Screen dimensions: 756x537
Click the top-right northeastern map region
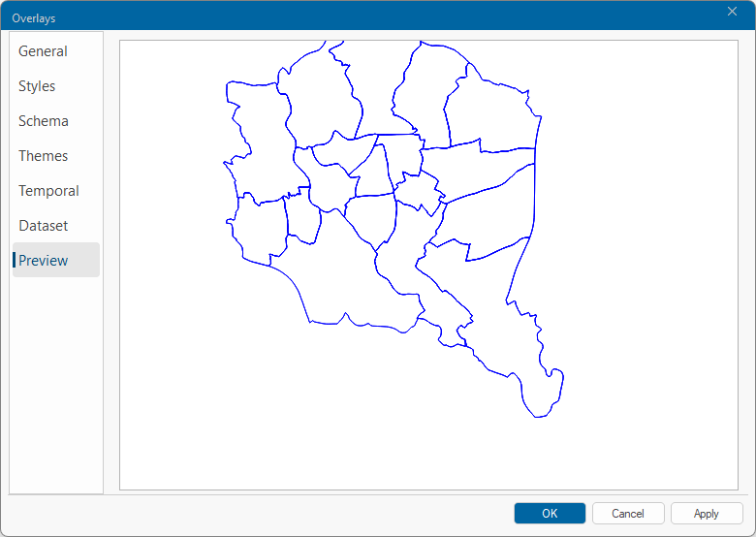494,111
